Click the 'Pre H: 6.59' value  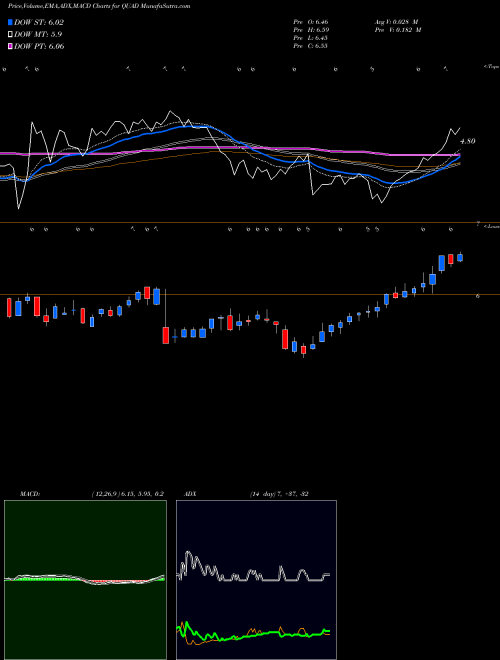[311, 30]
